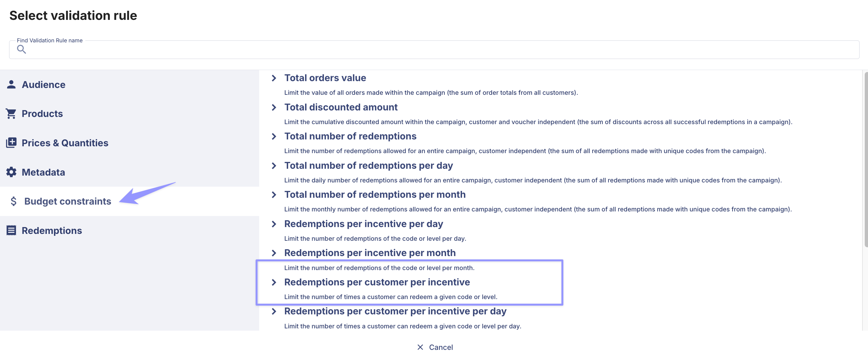Screen dimensions: 868x359
Task: Click the Redemptions receipt icon
Action: tap(11, 230)
